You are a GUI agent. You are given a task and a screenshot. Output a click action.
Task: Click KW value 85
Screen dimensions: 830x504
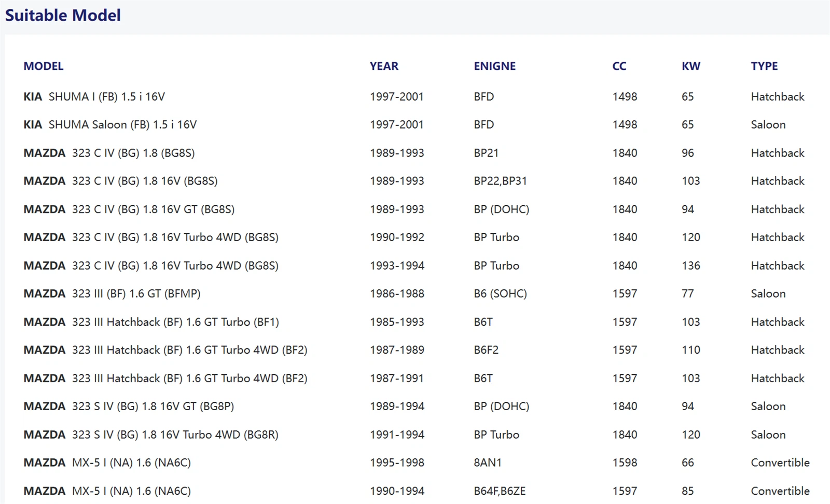coord(688,491)
